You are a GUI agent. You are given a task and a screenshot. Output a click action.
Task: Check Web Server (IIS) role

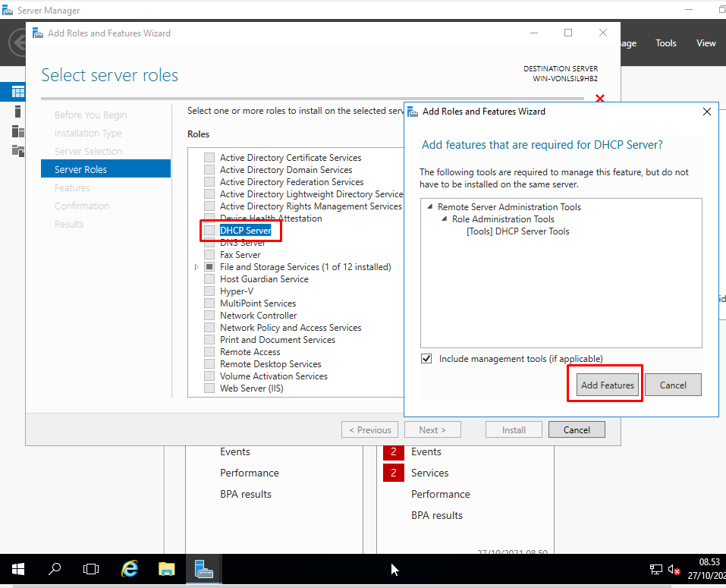click(209, 388)
